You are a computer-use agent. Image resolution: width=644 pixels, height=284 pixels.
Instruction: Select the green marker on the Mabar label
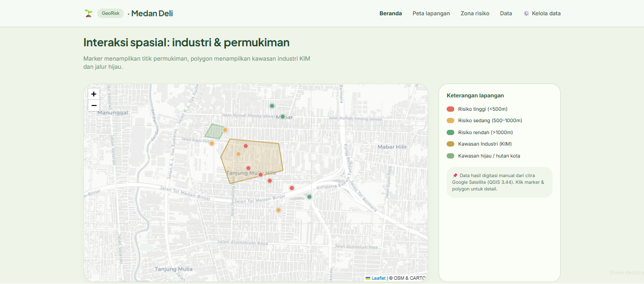coord(283,116)
